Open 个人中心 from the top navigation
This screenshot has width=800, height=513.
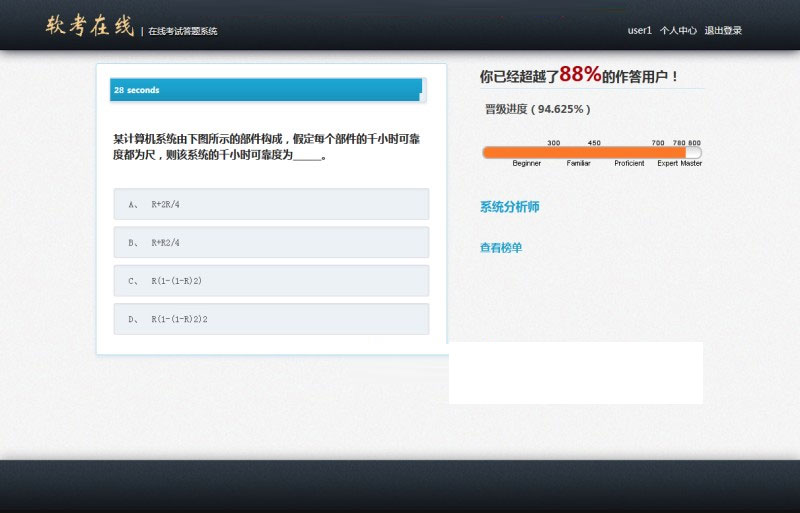pos(678,30)
